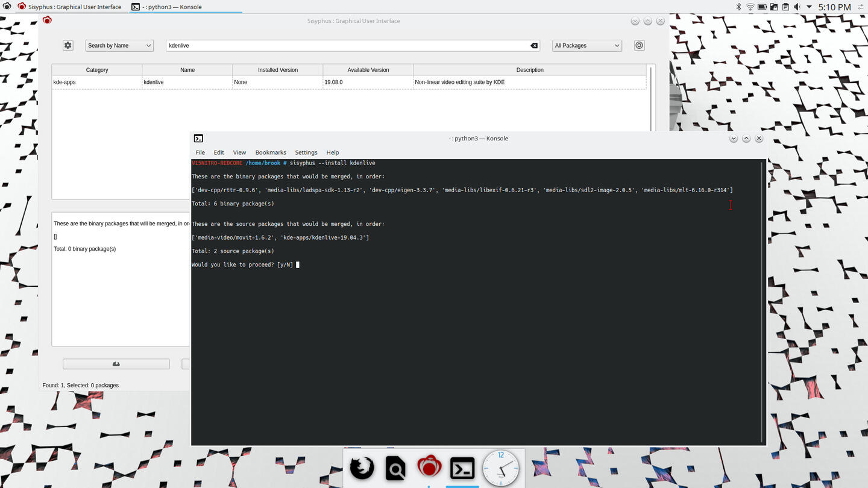Click the 'Would you like to proceed? [y/N]' prompt
The image size is (868, 488).
pos(242,264)
